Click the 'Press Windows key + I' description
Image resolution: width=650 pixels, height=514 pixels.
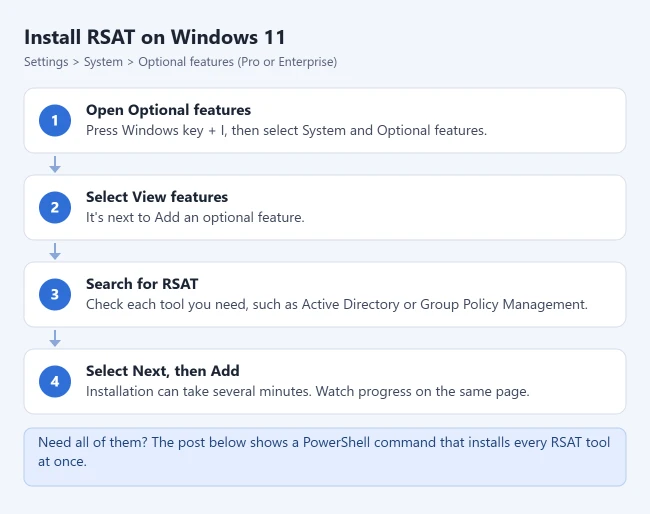[x=286, y=131]
